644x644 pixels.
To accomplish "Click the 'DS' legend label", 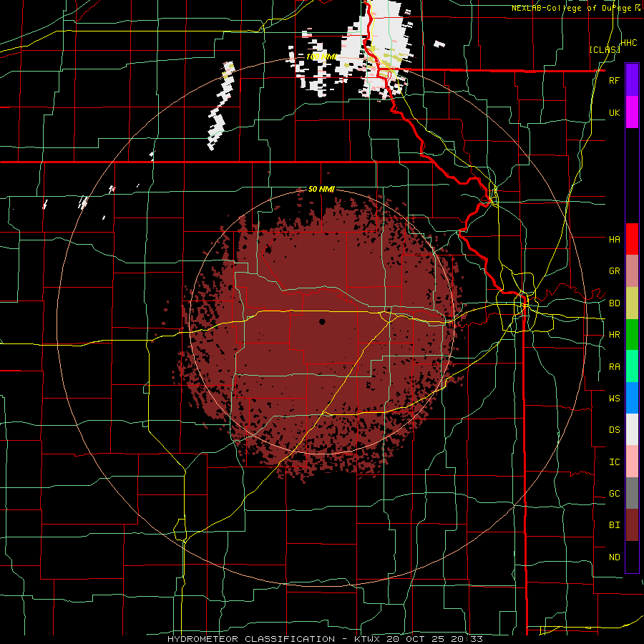I will pos(614,430).
